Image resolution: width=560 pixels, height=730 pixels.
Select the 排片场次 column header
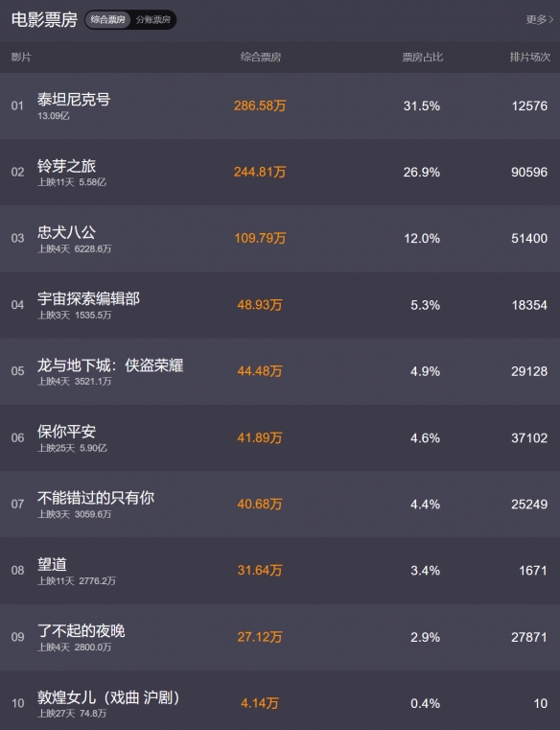click(529, 57)
